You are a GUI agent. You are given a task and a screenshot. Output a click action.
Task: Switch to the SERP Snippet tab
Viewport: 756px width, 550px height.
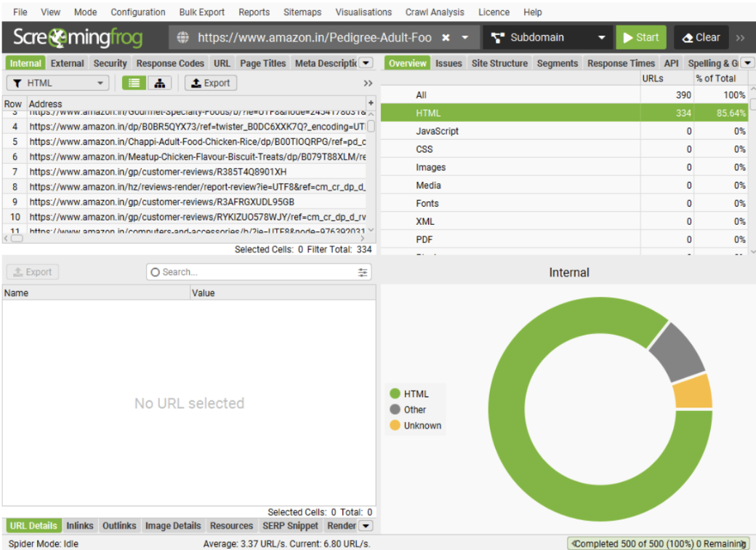[290, 526]
